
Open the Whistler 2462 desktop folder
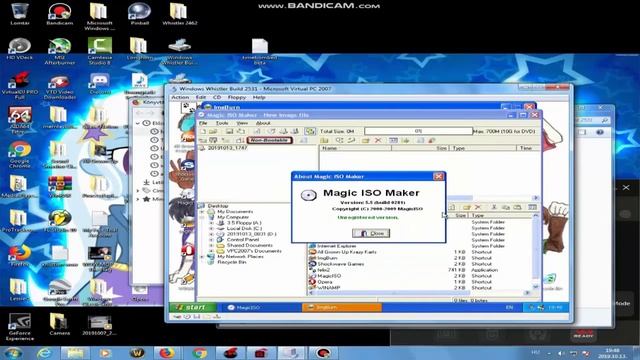179,14
